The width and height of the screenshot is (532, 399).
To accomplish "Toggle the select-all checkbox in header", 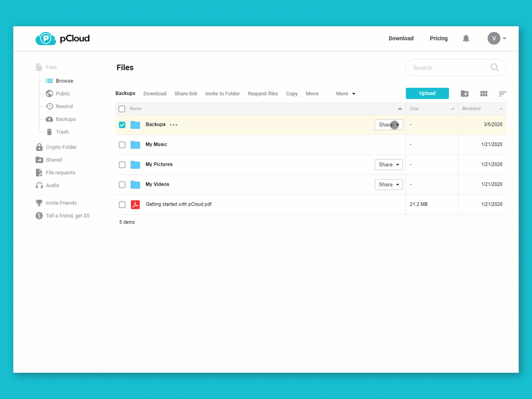I will pos(122,109).
